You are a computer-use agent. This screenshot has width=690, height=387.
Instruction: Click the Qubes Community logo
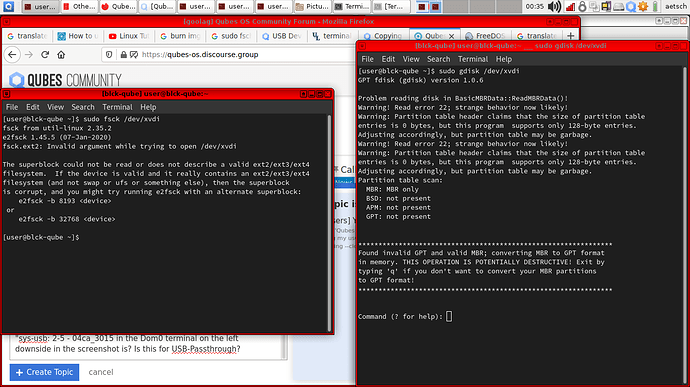(x=65, y=80)
